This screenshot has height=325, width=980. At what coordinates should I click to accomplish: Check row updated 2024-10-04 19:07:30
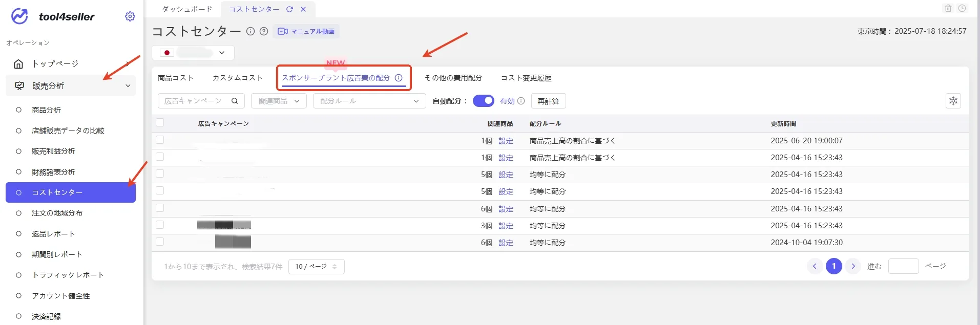[160, 242]
